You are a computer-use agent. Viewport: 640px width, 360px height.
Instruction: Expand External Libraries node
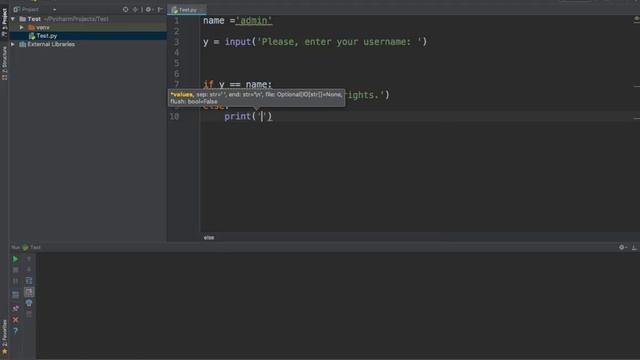(x=13, y=44)
